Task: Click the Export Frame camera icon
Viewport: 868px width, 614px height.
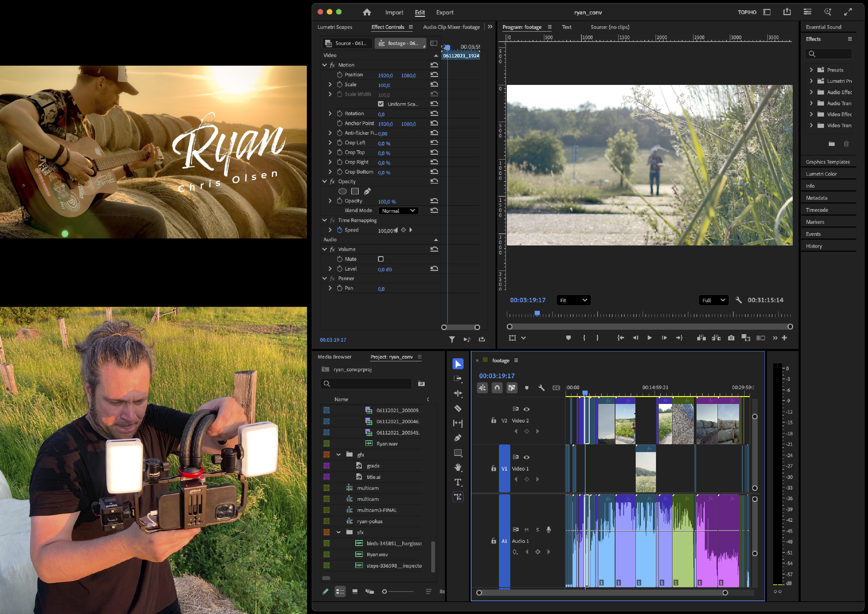Action: (x=731, y=338)
